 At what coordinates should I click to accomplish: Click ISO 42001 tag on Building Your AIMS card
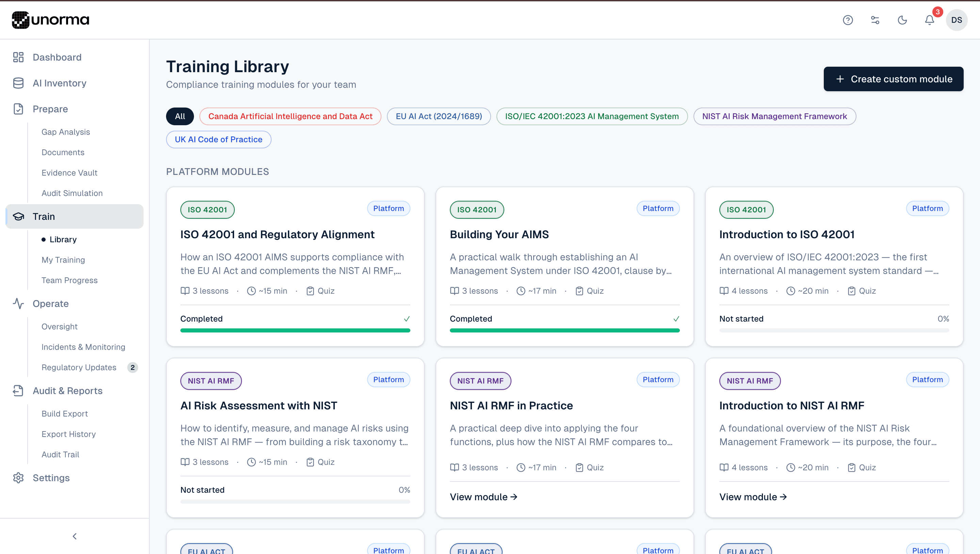click(x=477, y=210)
